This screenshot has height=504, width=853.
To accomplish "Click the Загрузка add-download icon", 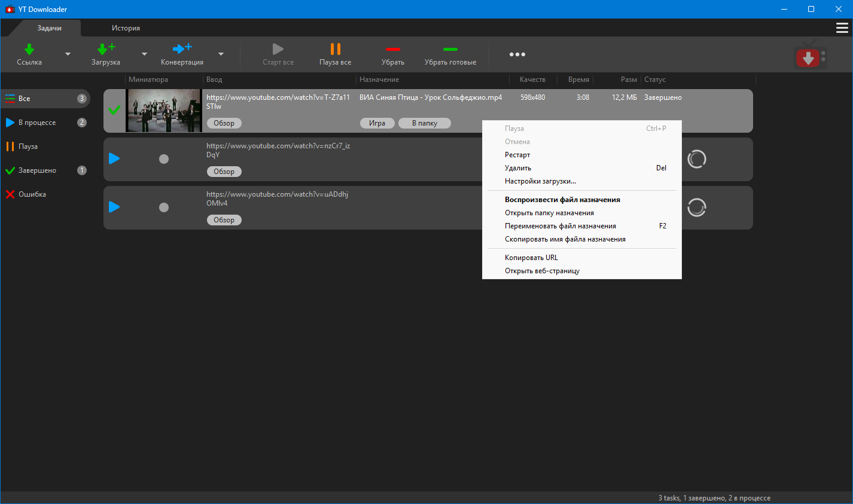I will pyautogui.click(x=106, y=49).
